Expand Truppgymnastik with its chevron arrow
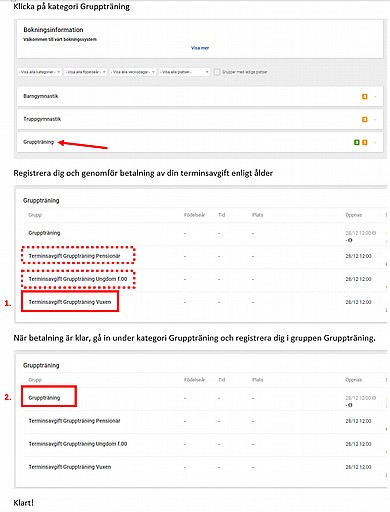390x512 pixels. (375, 120)
